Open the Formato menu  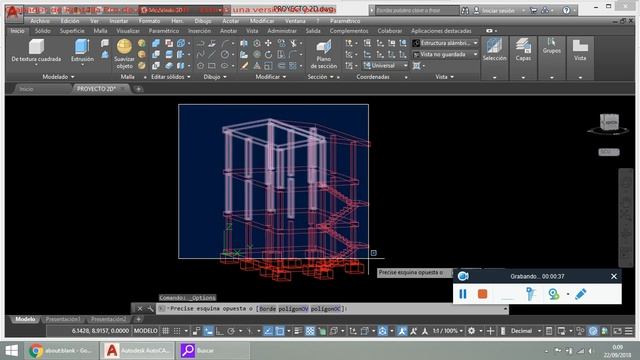(149, 21)
